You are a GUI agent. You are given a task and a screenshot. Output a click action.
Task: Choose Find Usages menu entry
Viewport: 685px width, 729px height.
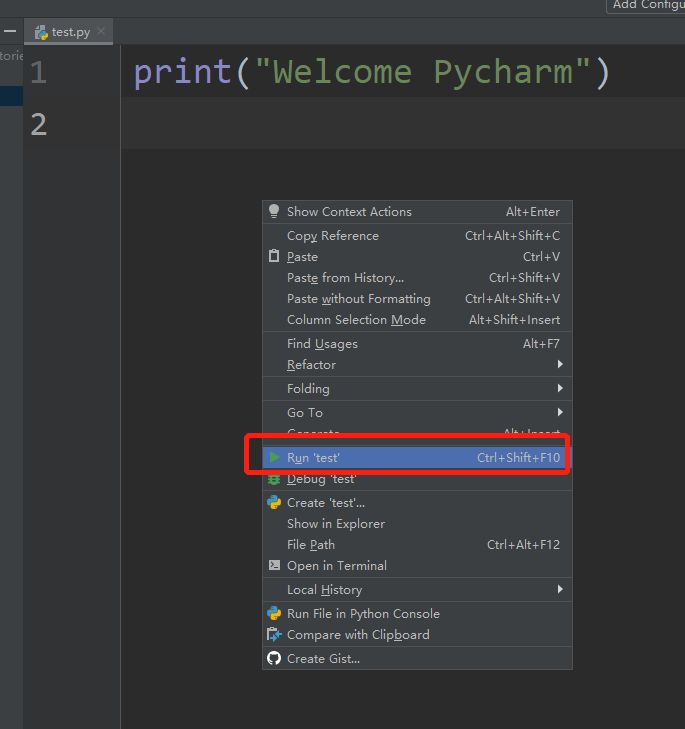322,344
